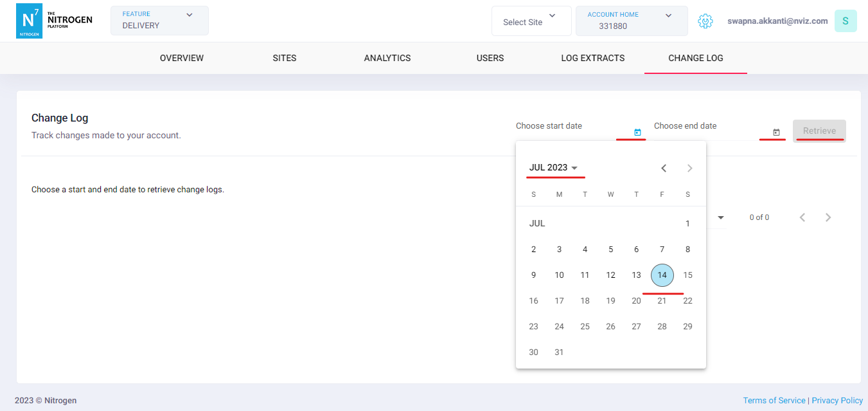Open the settings gear icon
The image size is (868, 411).
coord(705,21)
